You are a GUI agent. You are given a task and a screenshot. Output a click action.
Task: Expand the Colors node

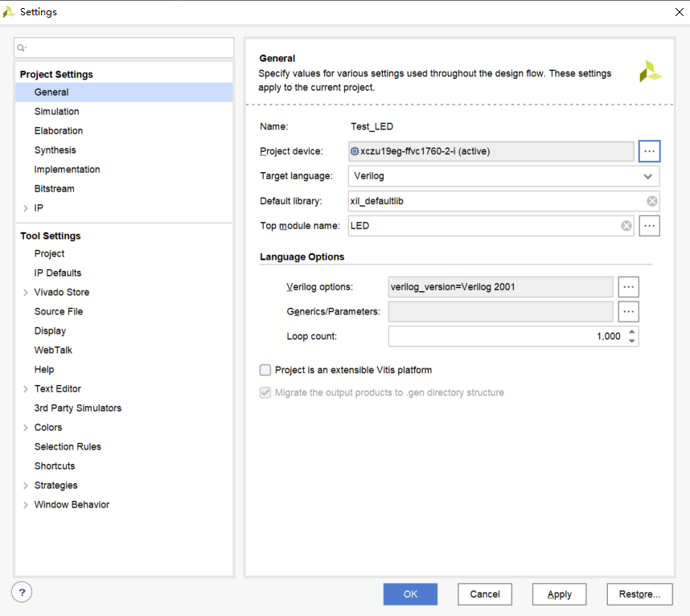click(26, 428)
